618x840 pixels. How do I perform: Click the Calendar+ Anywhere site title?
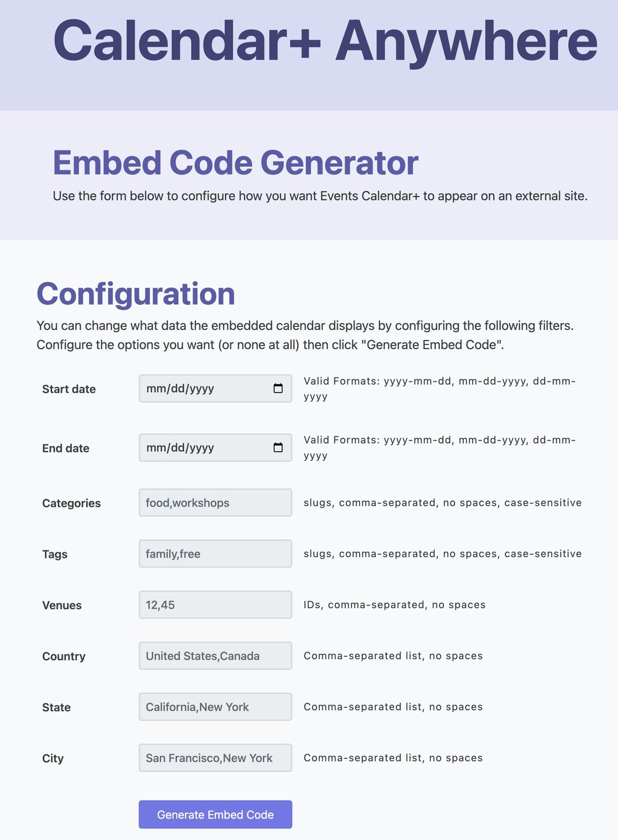click(x=325, y=41)
